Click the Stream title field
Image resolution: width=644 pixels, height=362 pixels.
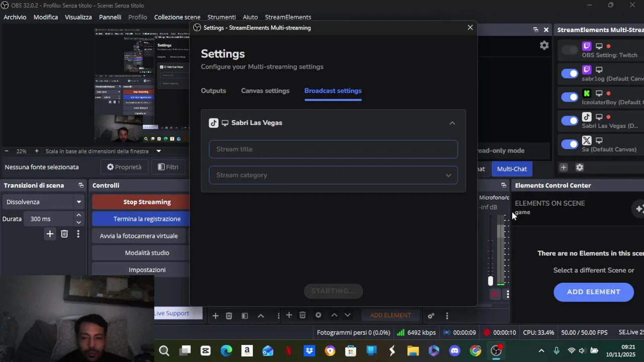(x=333, y=149)
